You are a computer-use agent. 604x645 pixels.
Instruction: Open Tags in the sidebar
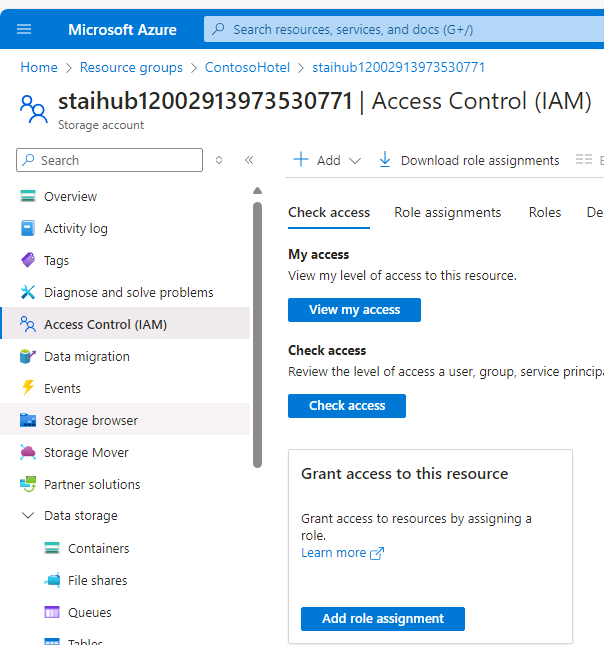(125, 260)
